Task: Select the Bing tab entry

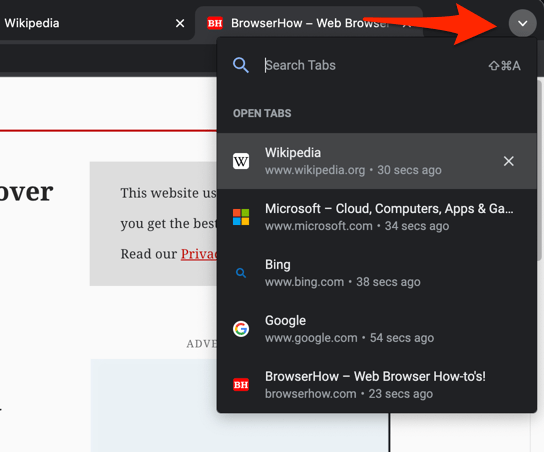Action: pyautogui.click(x=377, y=273)
